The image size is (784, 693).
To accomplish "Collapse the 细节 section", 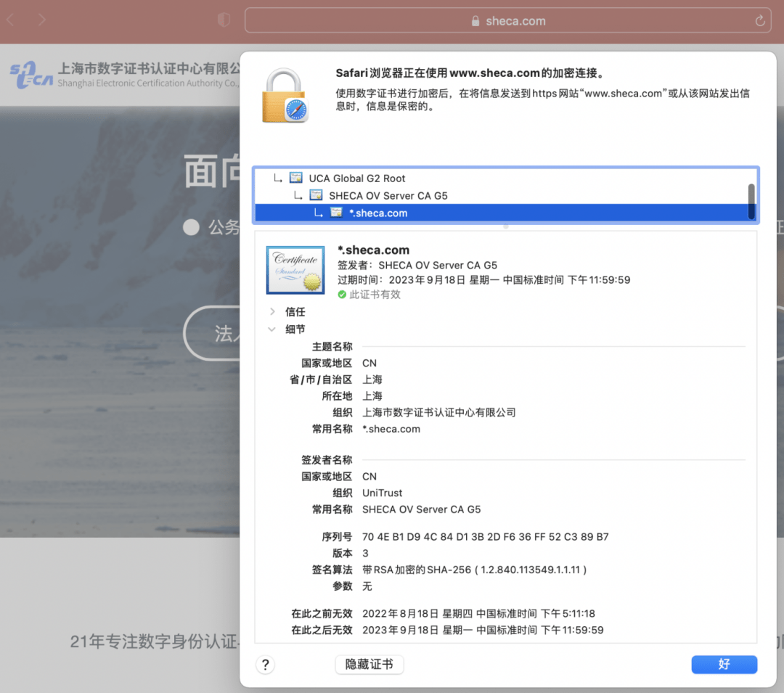I will 272,329.
